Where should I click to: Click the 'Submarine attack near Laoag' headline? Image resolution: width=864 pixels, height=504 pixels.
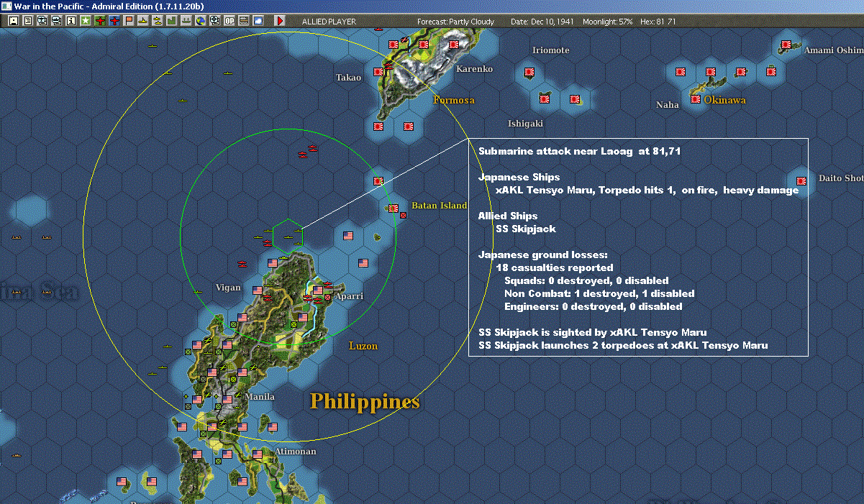click(580, 151)
